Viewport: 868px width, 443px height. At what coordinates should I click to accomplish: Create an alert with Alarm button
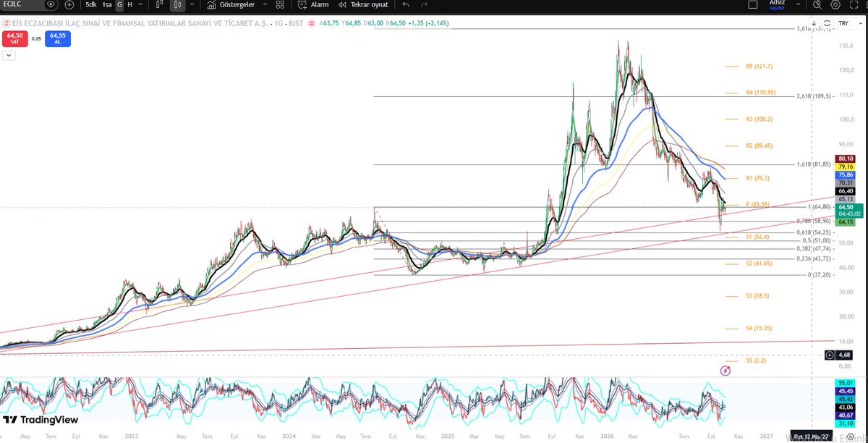coord(314,4)
